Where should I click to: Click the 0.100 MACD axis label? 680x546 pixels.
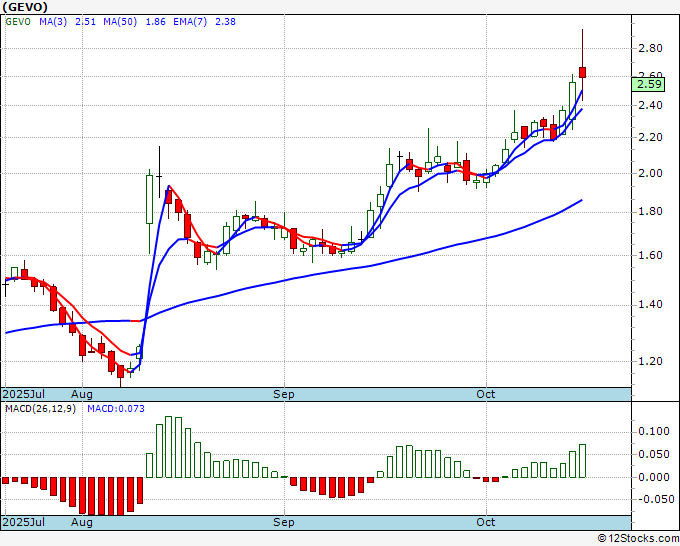654,432
